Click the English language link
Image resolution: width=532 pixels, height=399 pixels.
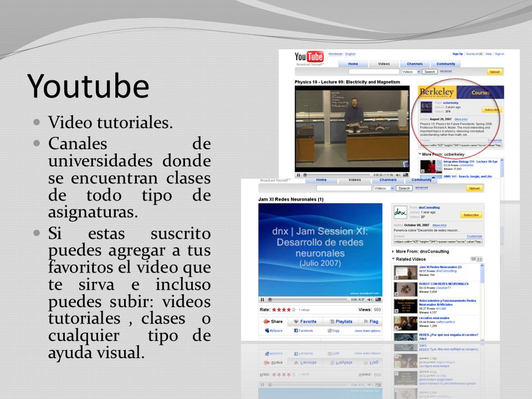point(350,54)
